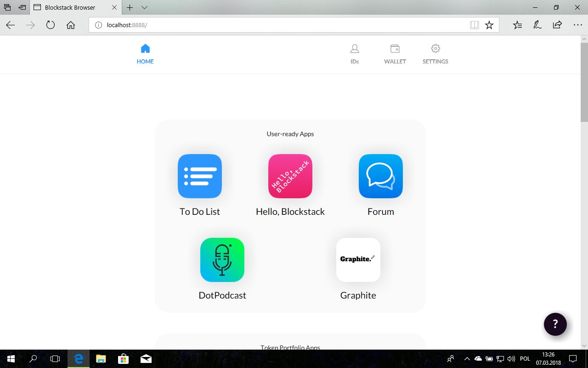
Task: Select the Blockstack Browser tab
Action: (x=76, y=7)
